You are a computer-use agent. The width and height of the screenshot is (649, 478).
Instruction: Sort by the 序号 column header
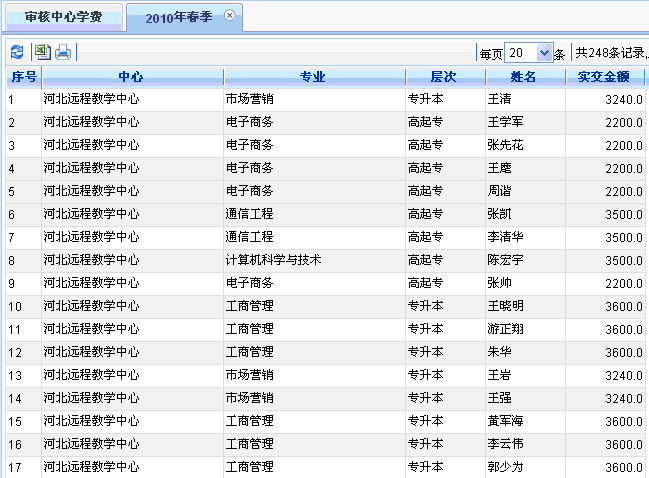(x=23, y=77)
